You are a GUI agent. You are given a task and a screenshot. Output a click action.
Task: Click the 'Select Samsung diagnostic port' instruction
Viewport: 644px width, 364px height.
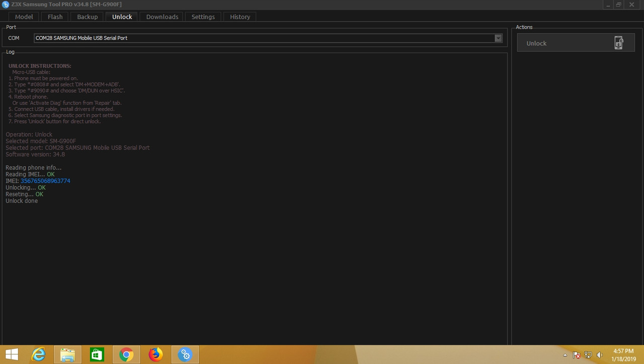[65, 115]
